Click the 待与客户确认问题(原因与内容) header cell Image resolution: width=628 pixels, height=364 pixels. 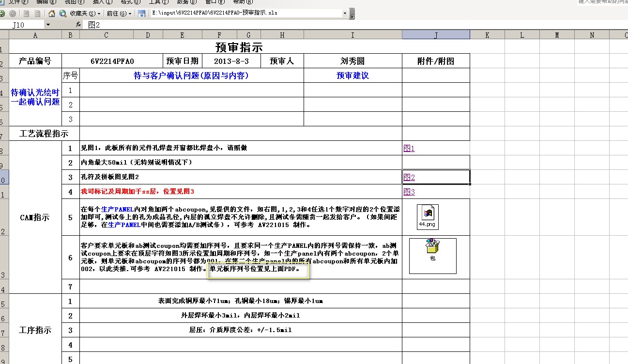[191, 76]
